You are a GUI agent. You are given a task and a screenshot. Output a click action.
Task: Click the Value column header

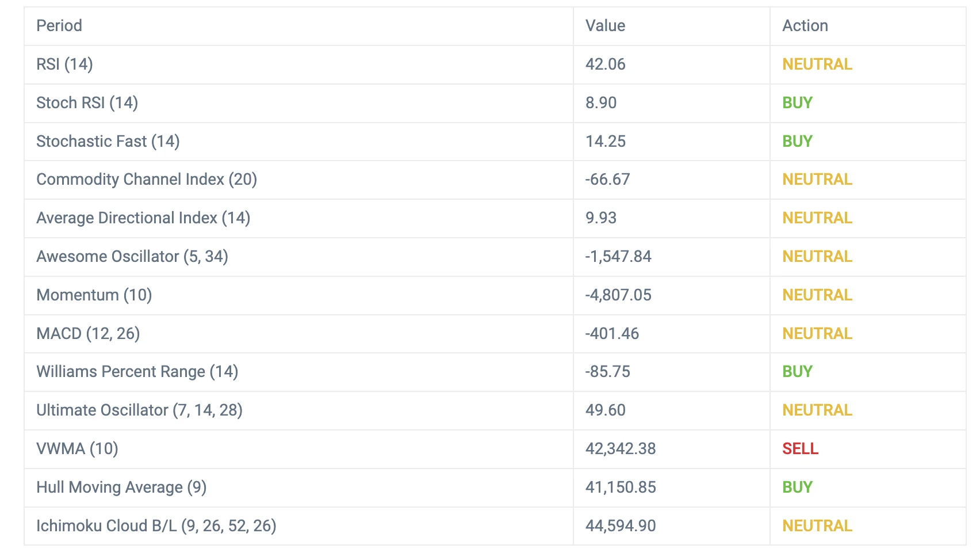click(605, 26)
